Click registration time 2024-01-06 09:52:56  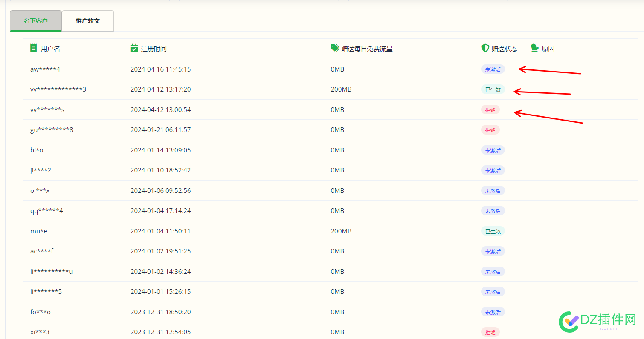coord(161,190)
